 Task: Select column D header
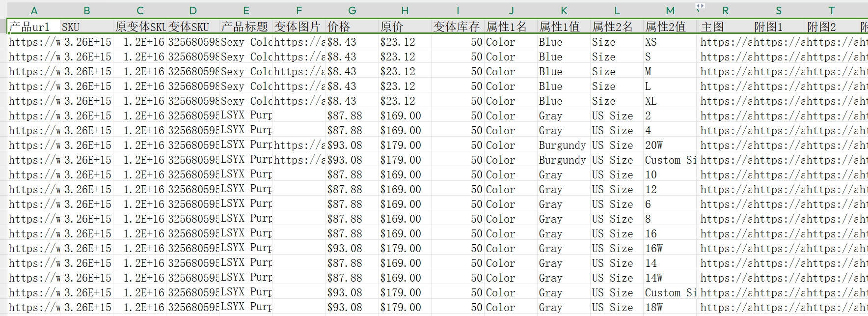[193, 10]
